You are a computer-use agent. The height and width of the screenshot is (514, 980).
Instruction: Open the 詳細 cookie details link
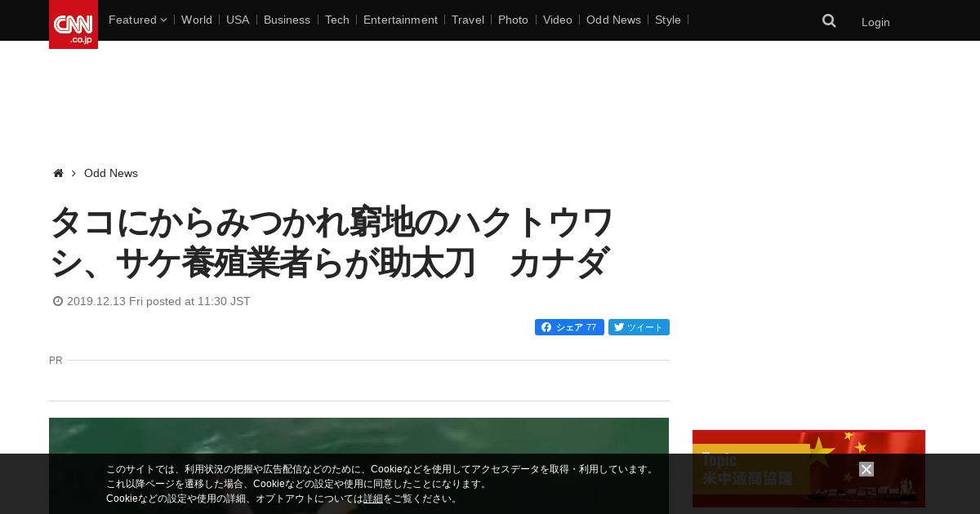[373, 498]
